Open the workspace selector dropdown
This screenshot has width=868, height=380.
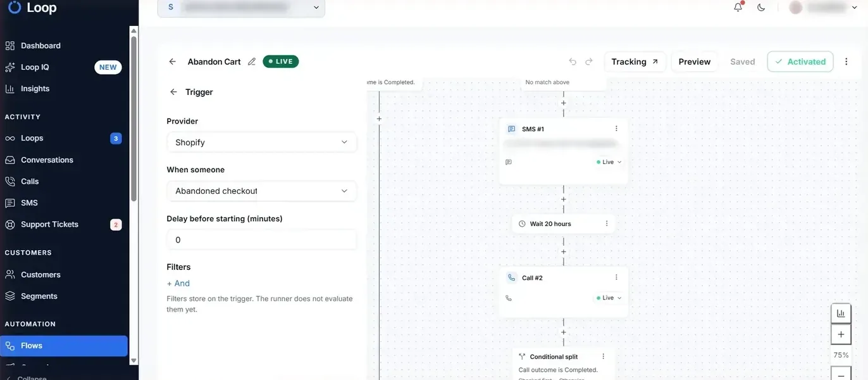click(241, 8)
